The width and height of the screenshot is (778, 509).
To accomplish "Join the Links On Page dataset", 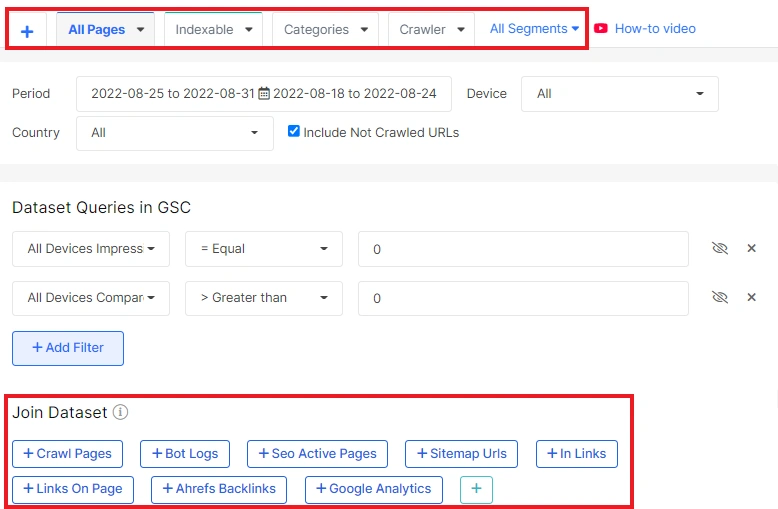I will click(73, 490).
